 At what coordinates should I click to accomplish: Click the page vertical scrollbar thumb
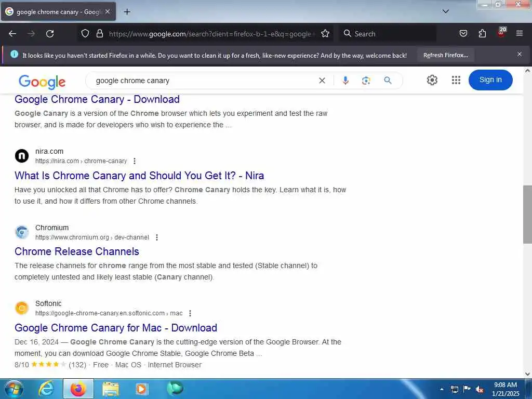(527, 215)
